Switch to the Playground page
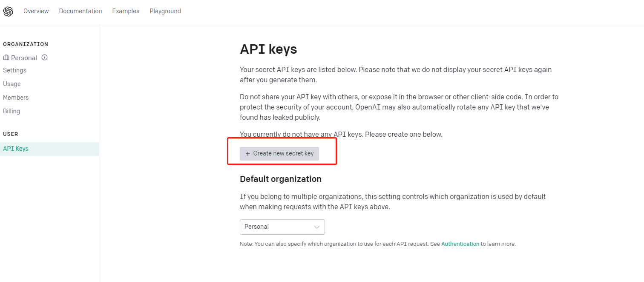Image resolution: width=644 pixels, height=282 pixels. (x=165, y=11)
